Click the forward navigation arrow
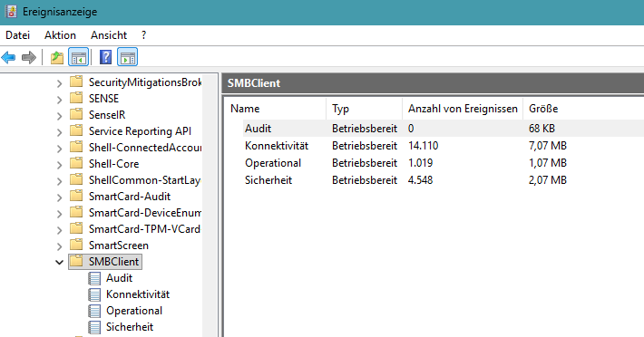Viewport: 644px width, 337px height. [29, 57]
